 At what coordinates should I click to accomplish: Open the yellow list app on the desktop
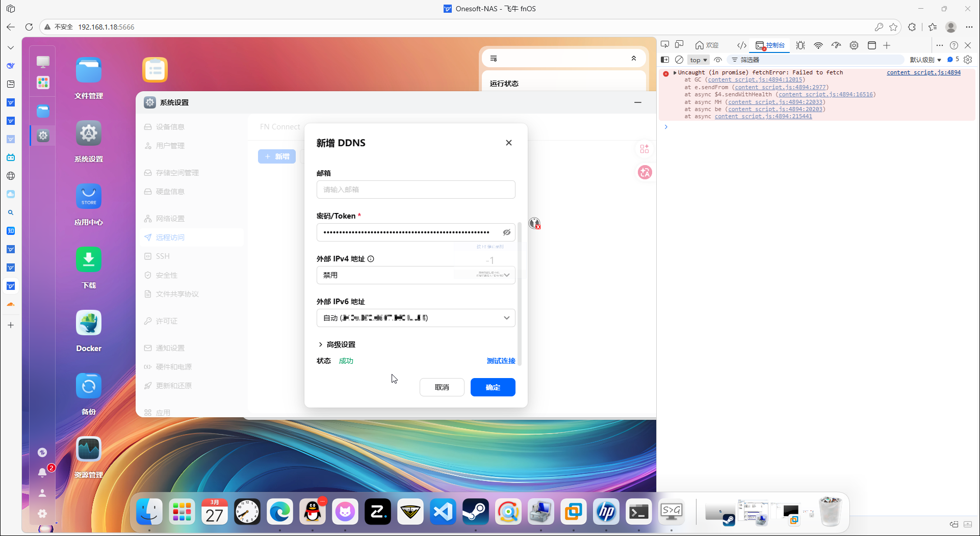(x=155, y=70)
